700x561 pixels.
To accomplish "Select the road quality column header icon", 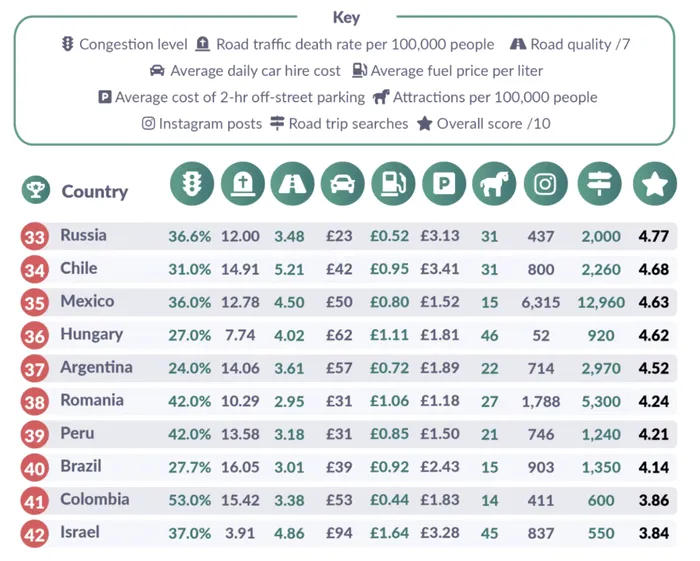I will pos(292,184).
